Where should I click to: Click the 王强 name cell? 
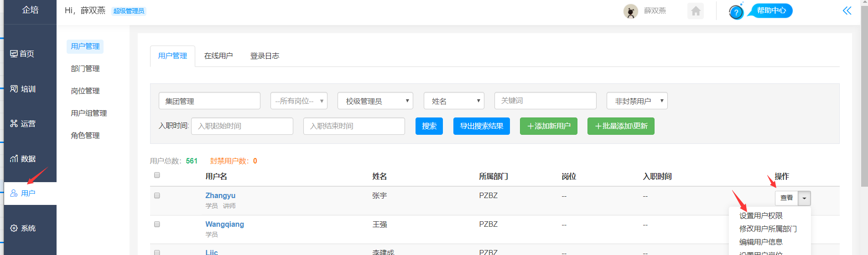point(379,224)
